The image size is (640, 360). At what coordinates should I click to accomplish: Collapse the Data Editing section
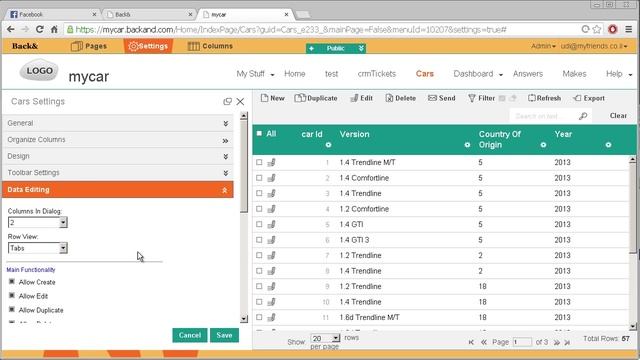coord(118,190)
